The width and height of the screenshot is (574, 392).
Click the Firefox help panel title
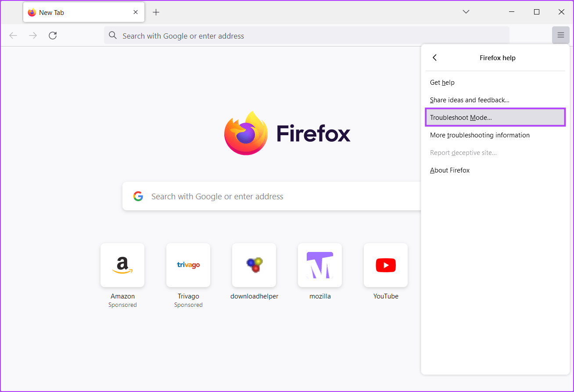[x=497, y=58]
